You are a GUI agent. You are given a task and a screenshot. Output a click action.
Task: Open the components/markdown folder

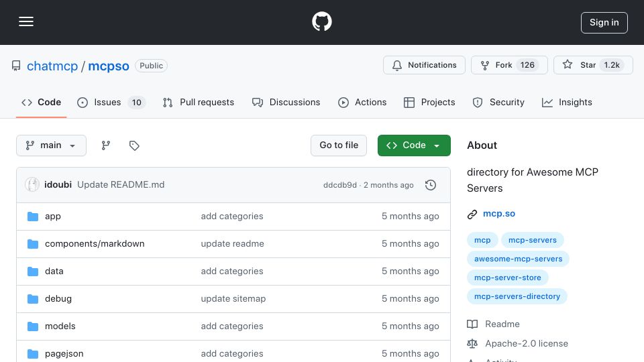tap(95, 244)
